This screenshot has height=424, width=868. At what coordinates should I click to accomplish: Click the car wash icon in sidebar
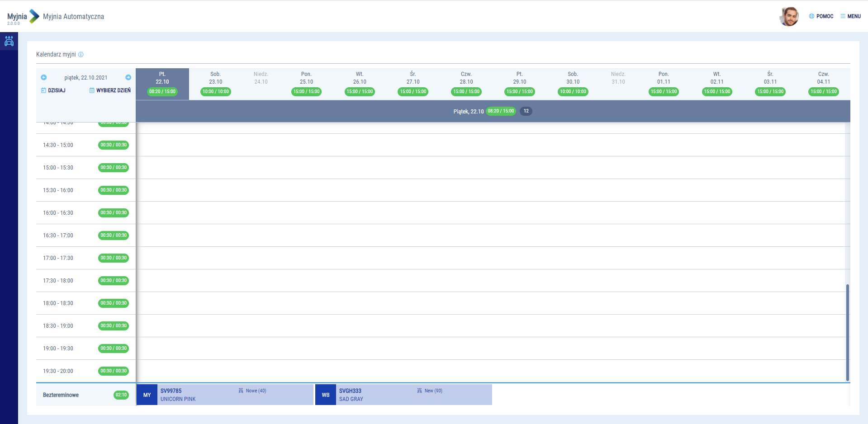9,42
